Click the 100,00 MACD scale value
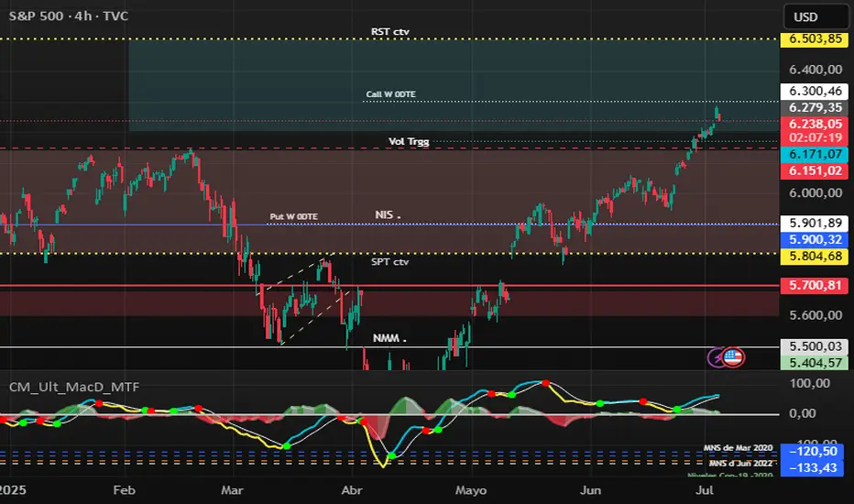Screen dimensions: 854x504 809,383
